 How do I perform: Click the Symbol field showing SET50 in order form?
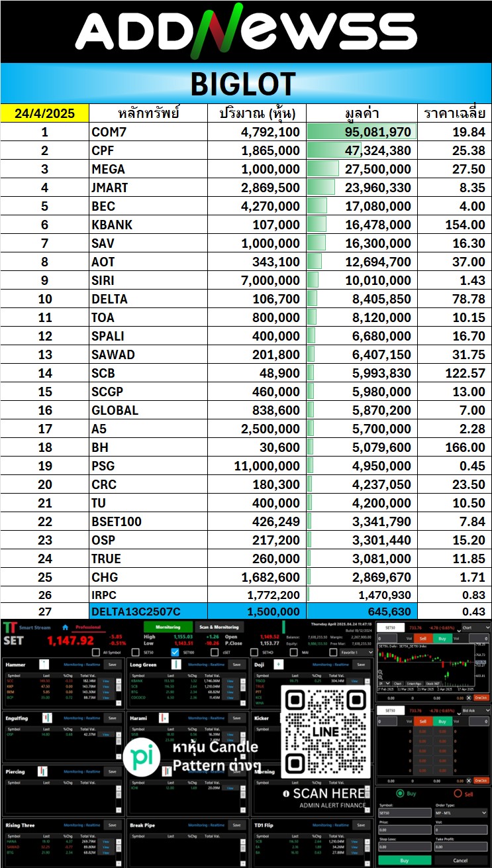click(405, 813)
